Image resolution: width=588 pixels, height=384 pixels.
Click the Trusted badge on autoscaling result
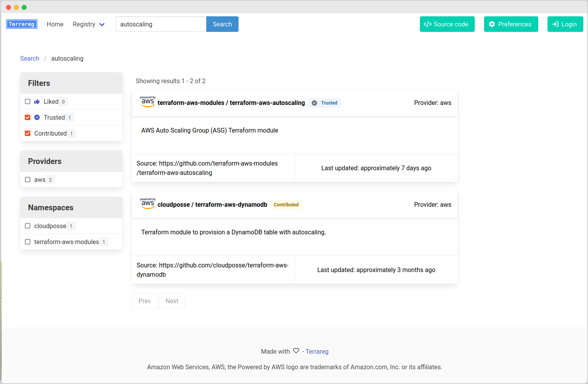pos(325,103)
